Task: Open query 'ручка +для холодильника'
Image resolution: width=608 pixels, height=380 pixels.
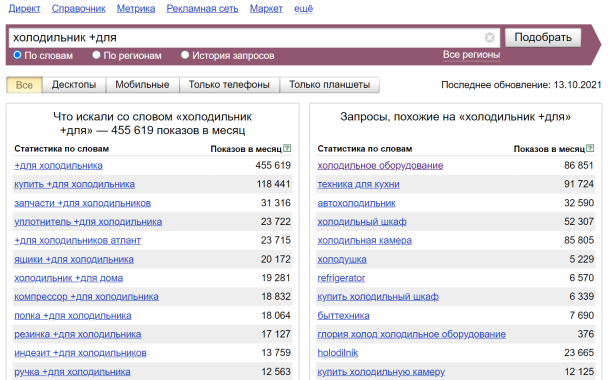Action: (x=72, y=372)
